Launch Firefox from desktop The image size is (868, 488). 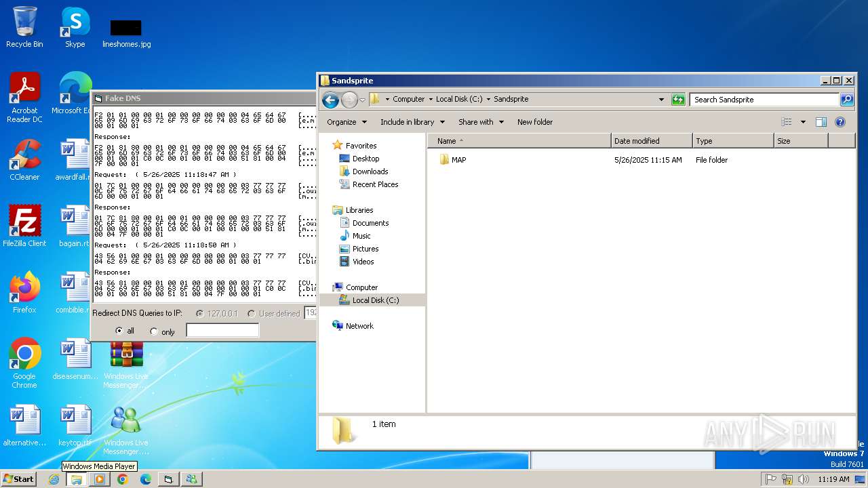pyautogui.click(x=24, y=293)
